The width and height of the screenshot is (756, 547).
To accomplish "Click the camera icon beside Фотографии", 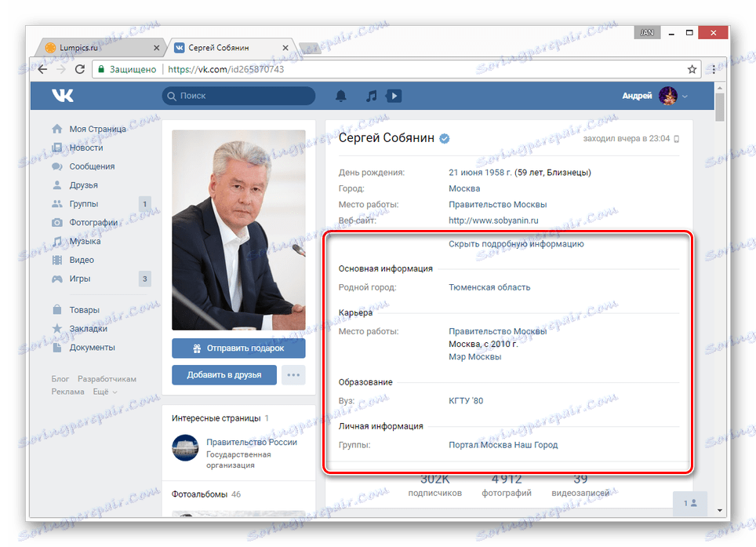I will click(57, 222).
